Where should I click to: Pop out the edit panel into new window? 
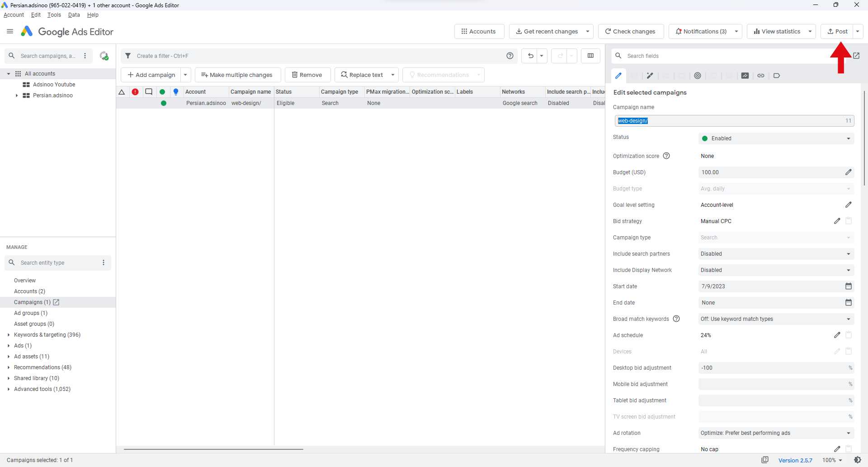(x=856, y=56)
